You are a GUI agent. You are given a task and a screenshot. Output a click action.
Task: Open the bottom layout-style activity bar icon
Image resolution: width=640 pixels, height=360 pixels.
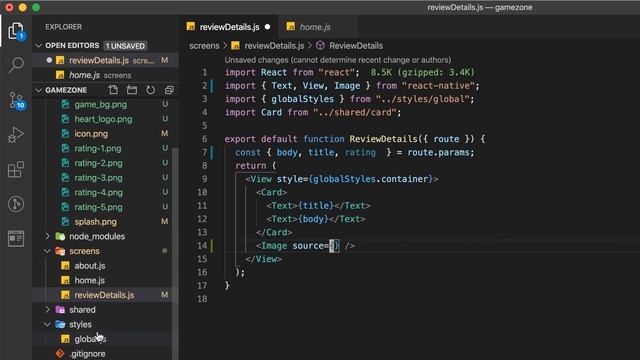[x=16, y=238]
